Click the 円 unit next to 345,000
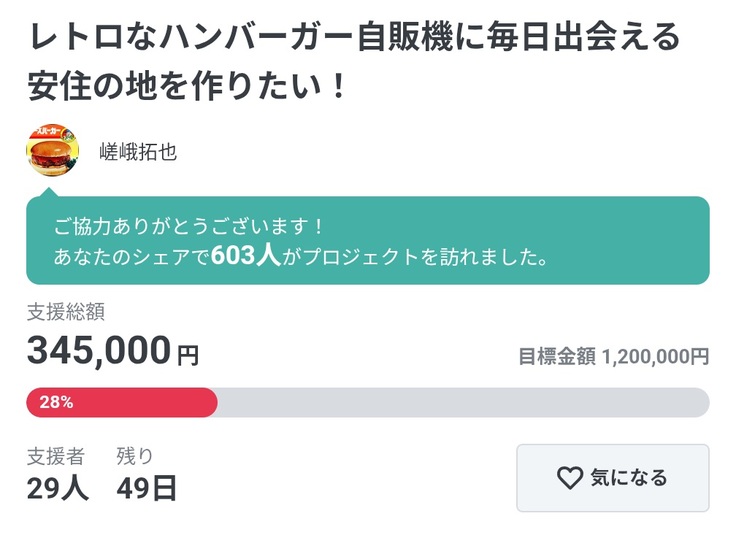This screenshot has width=736, height=535. (x=188, y=354)
